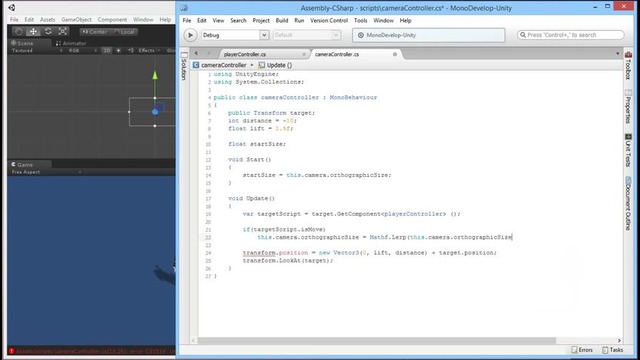Open the Toolbox side pad
640x360 pixels.
(628, 65)
